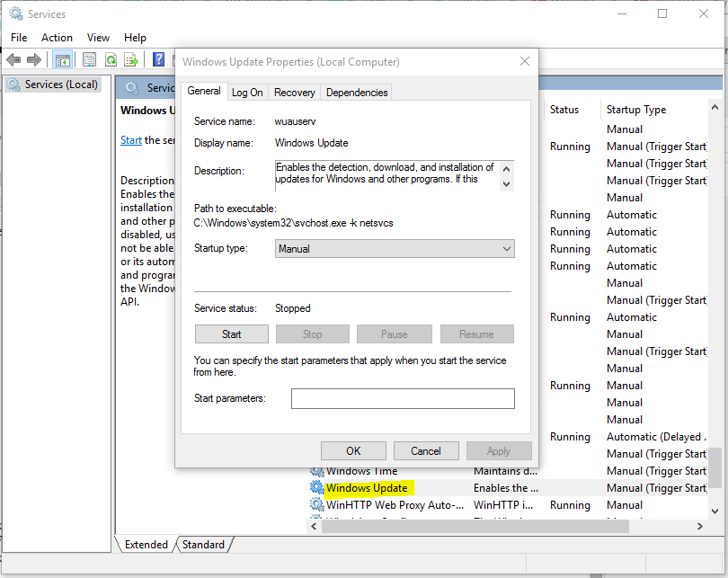Click the Start parameters input field

(403, 399)
